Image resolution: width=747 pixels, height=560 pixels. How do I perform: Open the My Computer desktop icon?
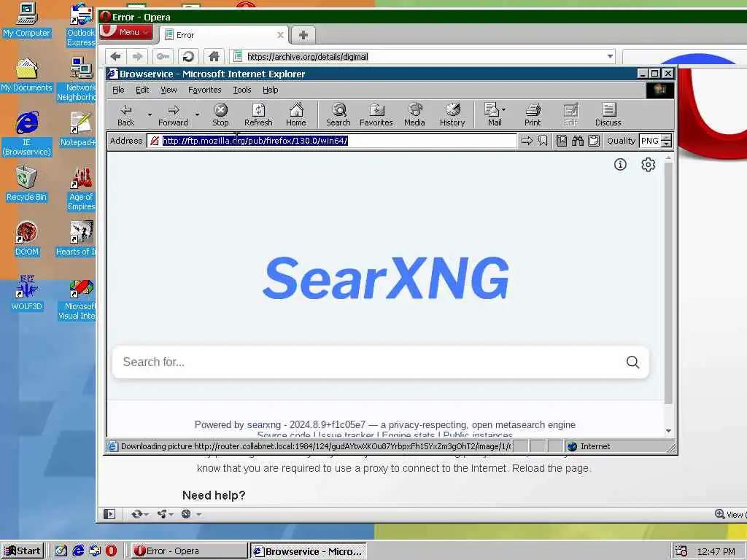point(26,20)
